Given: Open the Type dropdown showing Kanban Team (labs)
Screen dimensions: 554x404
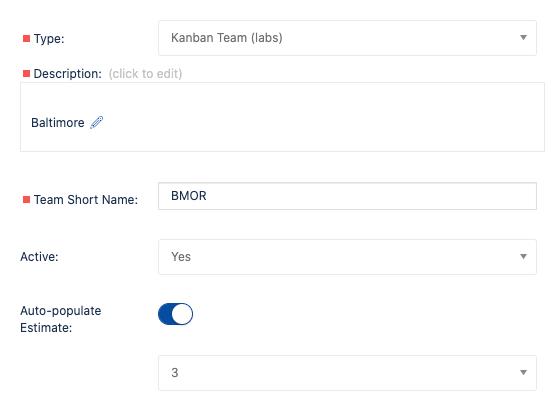Looking at the screenshot, I should [x=347, y=38].
